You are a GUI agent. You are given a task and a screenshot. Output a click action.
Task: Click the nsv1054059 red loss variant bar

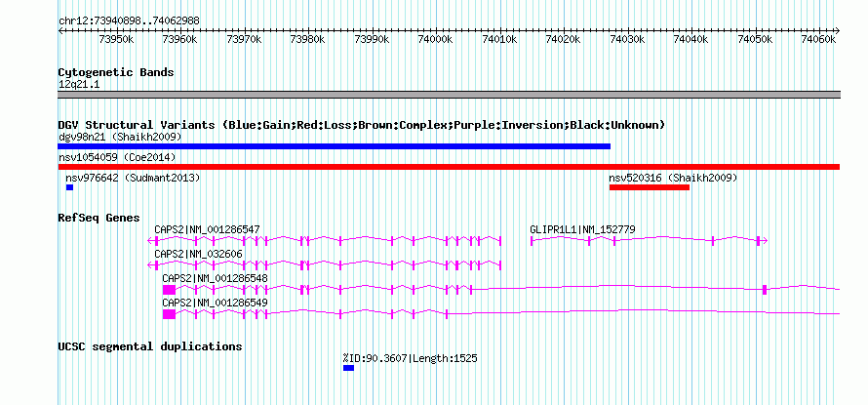point(449,167)
